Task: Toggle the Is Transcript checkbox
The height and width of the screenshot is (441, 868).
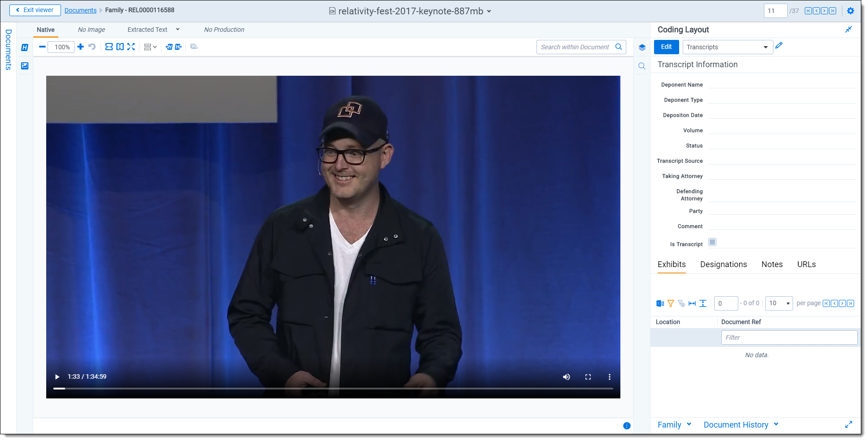Action: click(x=712, y=242)
